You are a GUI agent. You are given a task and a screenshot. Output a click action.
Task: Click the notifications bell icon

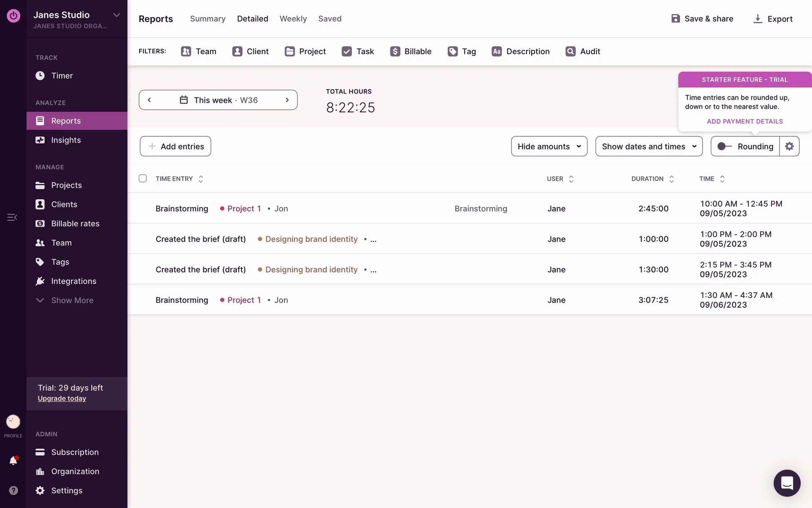13,461
